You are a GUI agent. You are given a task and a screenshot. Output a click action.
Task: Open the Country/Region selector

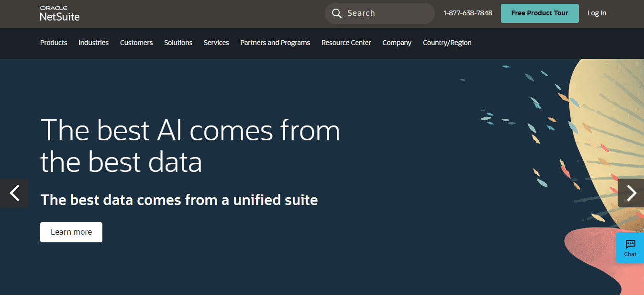(447, 43)
